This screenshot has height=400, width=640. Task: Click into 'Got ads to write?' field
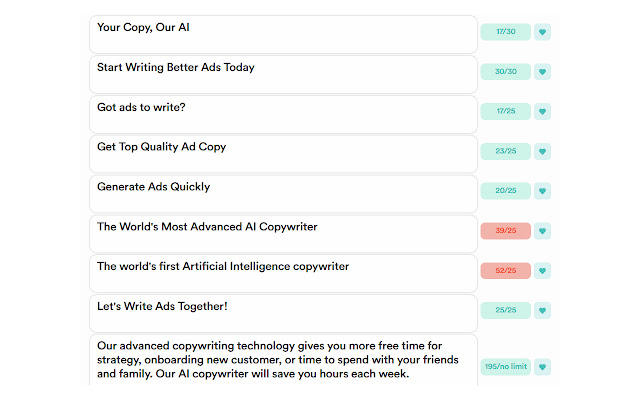click(283, 114)
